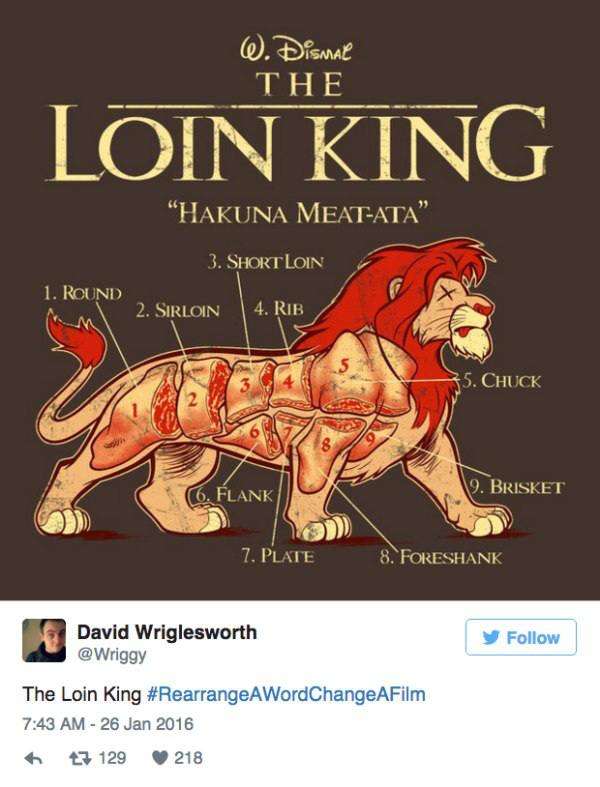Click the 129 retweet count
600x787 pixels.
pyautogui.click(x=112, y=758)
